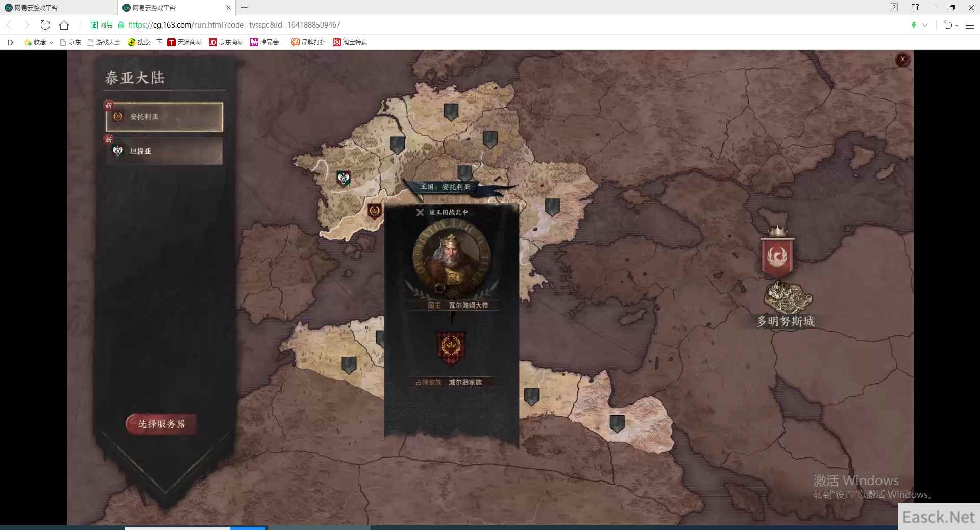
Task: Open the small dropdown arrow beside undo icon
Action: tap(957, 25)
